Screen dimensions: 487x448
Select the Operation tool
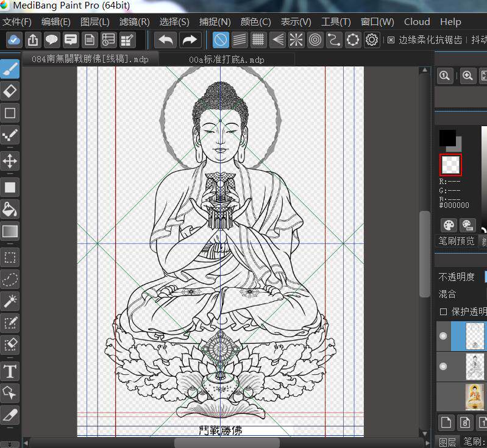point(10,393)
